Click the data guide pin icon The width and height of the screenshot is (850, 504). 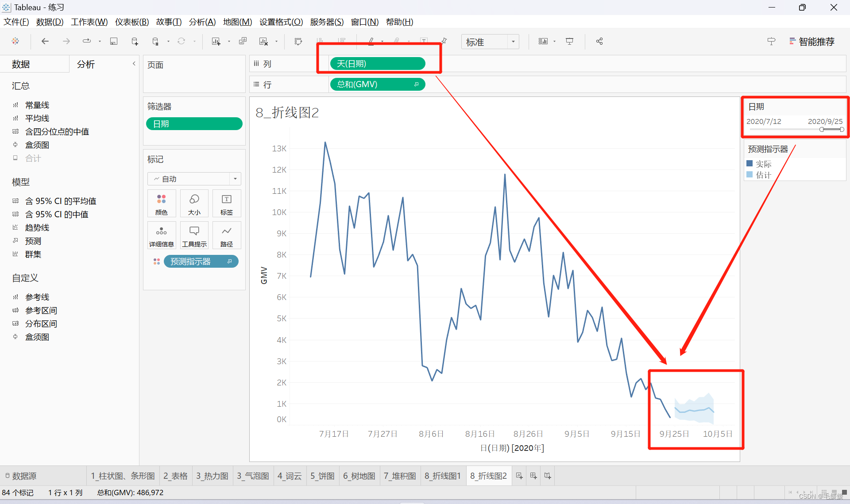pyautogui.click(x=771, y=41)
